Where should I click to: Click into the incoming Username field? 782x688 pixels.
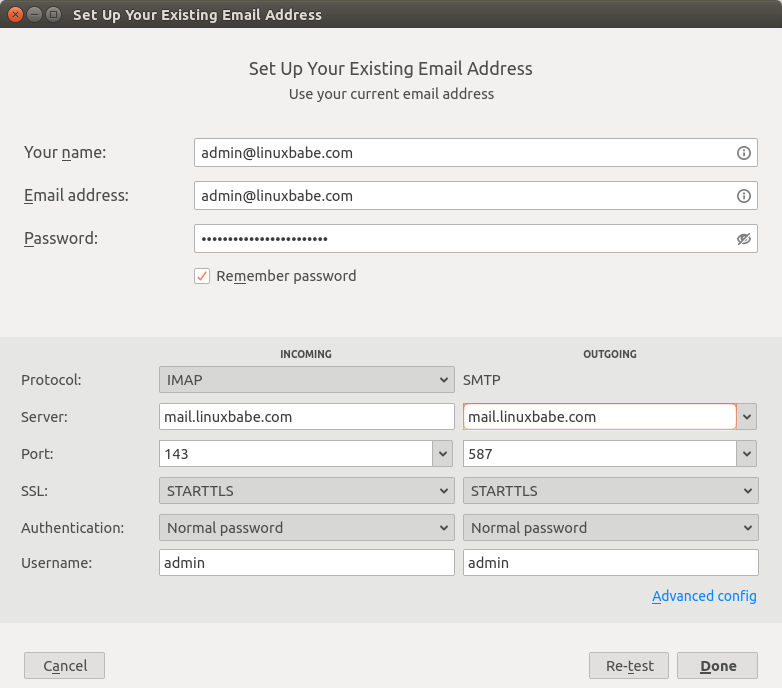(307, 563)
